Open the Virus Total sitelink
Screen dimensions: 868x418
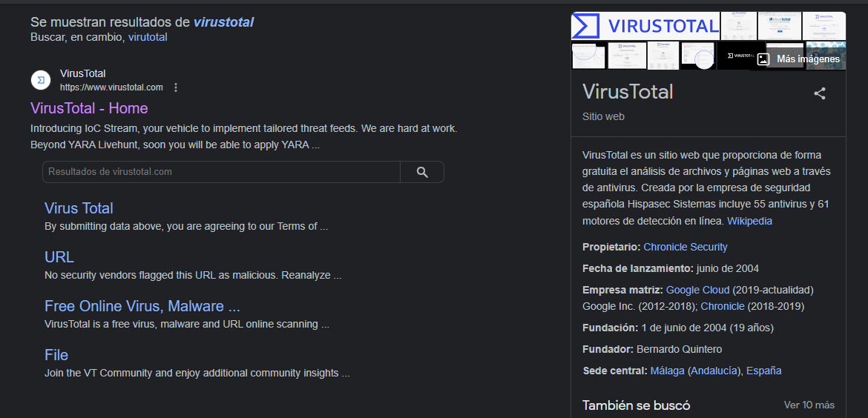click(x=79, y=208)
